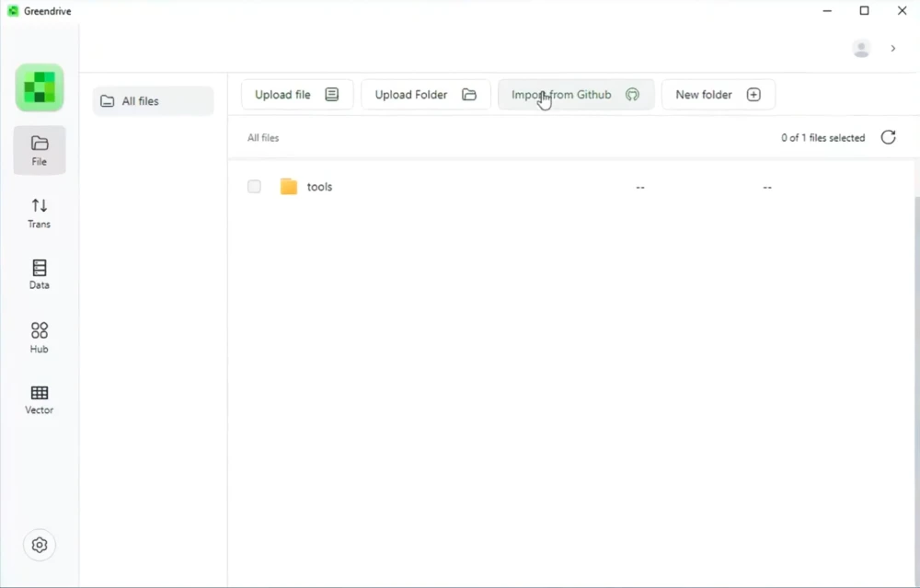Open the Hub section
920x588 pixels.
tap(40, 338)
